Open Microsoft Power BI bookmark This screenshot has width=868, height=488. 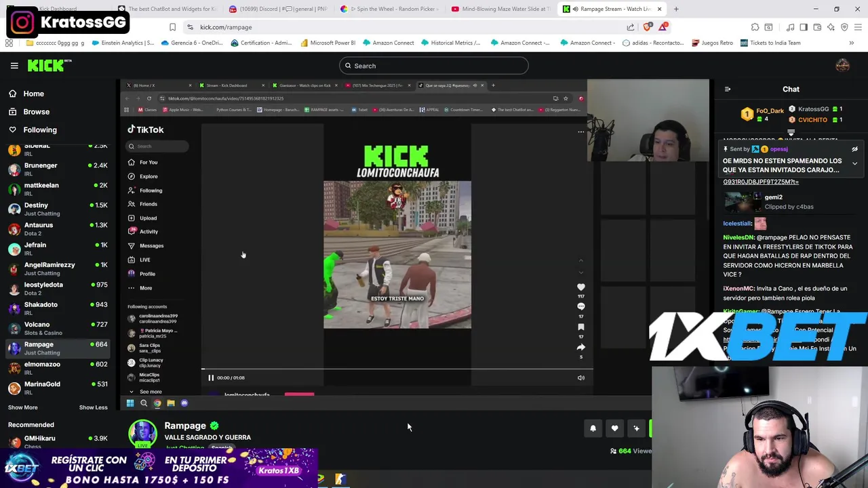click(327, 43)
